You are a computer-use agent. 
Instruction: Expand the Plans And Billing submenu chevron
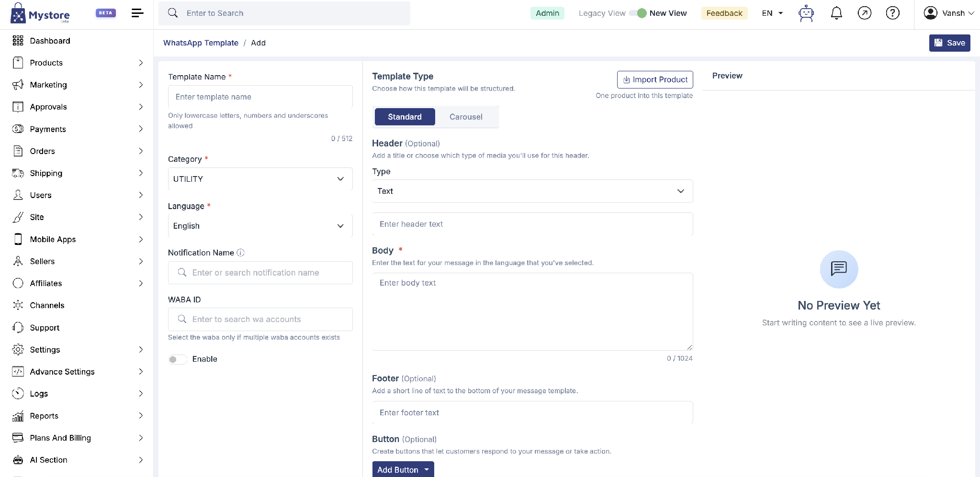141,438
